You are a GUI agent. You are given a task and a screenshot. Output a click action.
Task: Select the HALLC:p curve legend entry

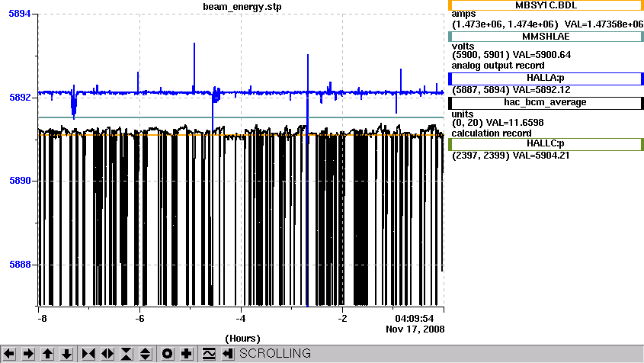pyautogui.click(x=546, y=144)
